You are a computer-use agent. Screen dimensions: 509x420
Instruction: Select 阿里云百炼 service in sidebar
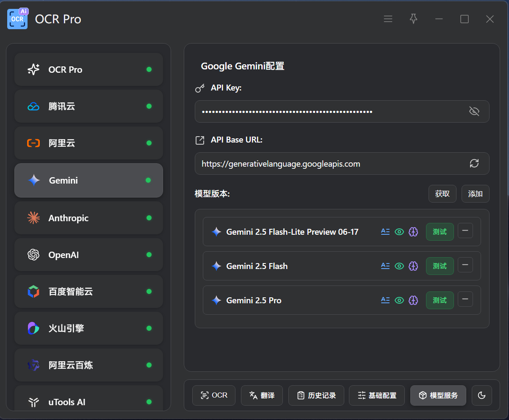point(89,365)
